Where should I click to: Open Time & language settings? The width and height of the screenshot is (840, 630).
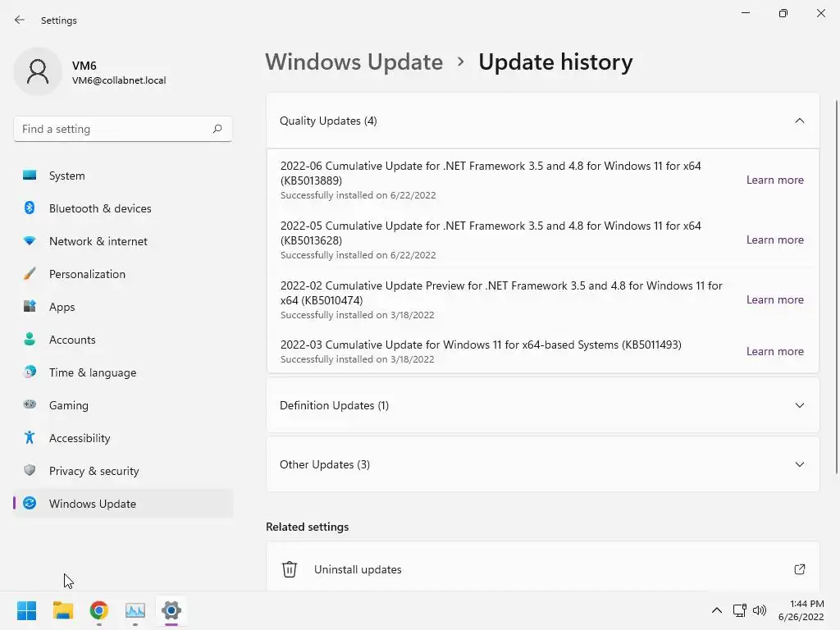[123, 372]
